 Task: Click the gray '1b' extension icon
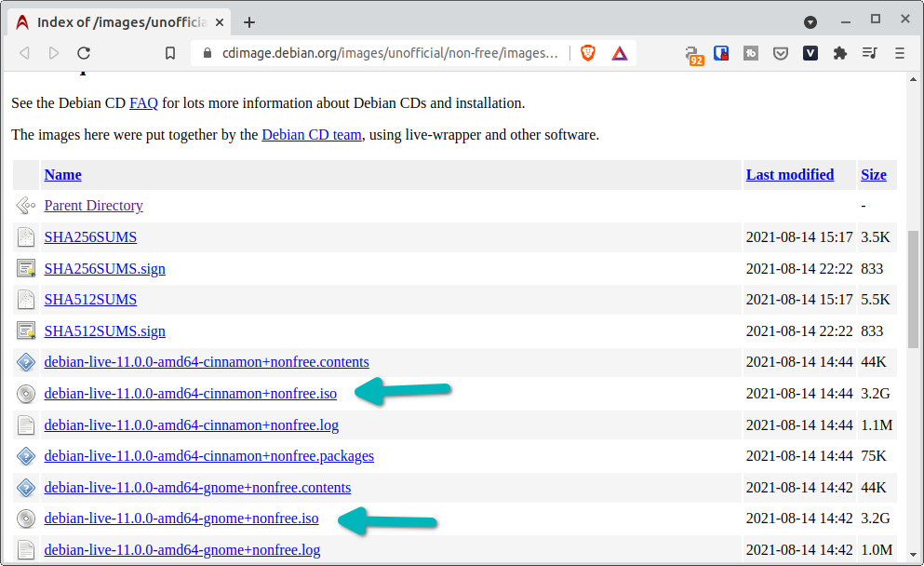point(751,53)
